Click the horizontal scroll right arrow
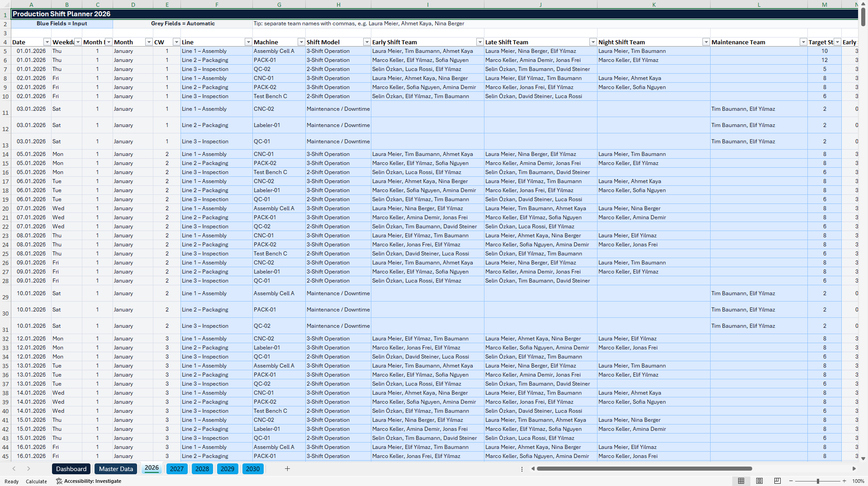Image resolution: width=868 pixels, height=486 pixels. pos(854,469)
